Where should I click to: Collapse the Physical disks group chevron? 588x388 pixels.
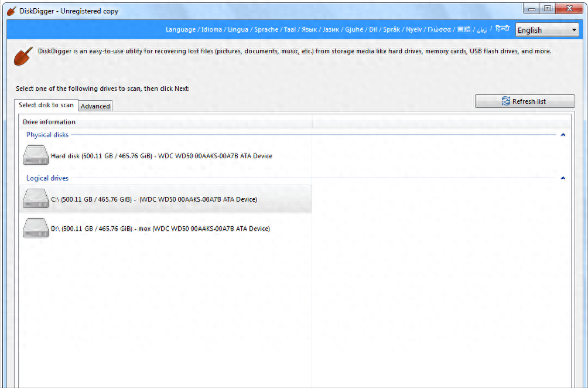tap(563, 135)
